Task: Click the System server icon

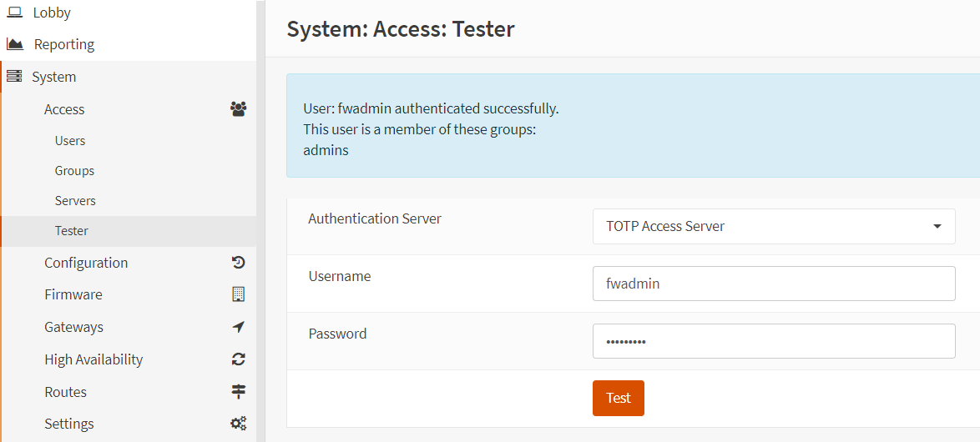Action: click(x=14, y=77)
